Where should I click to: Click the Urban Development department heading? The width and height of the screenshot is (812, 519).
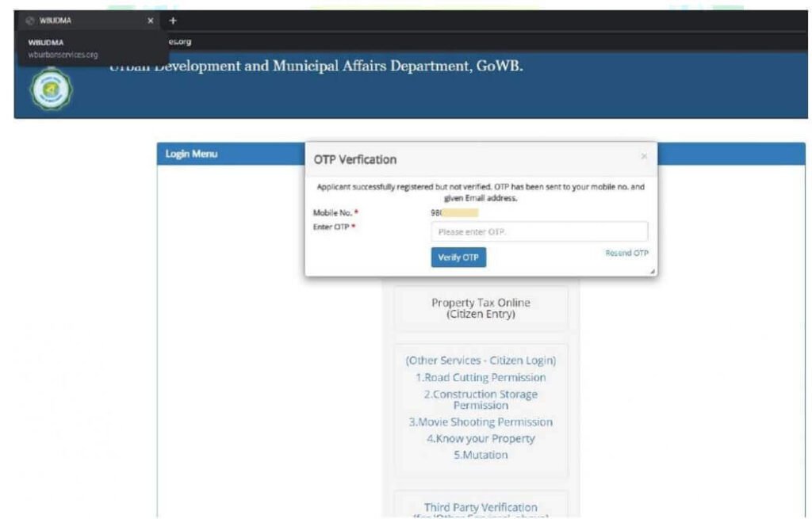point(316,67)
